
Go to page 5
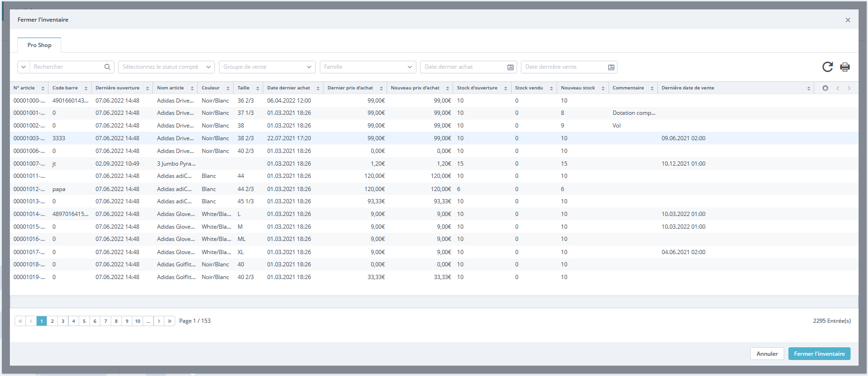coord(84,321)
